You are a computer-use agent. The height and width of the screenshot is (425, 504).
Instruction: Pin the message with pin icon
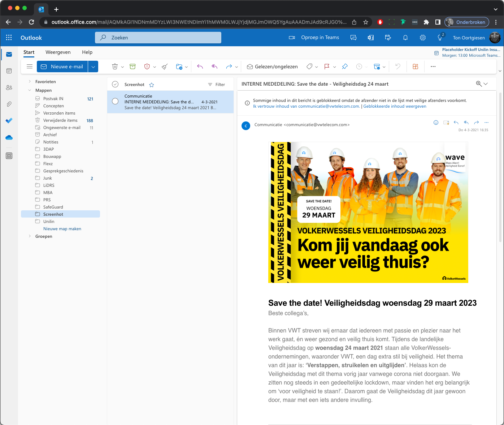[345, 66]
